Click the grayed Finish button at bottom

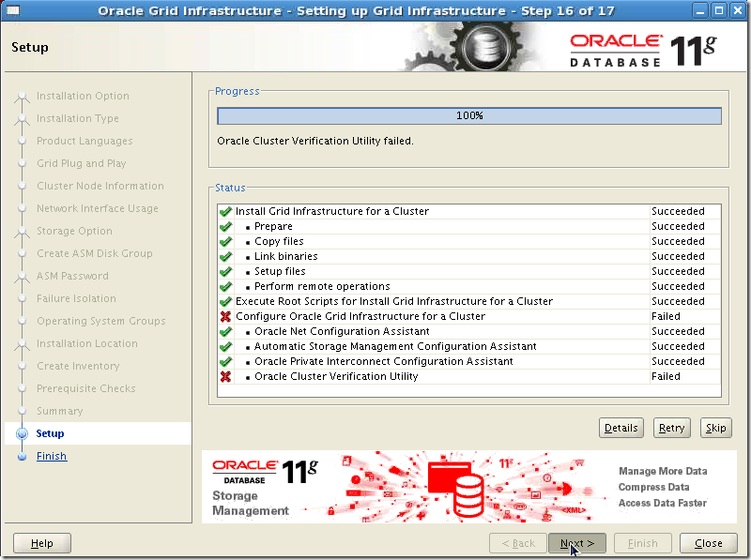643,543
